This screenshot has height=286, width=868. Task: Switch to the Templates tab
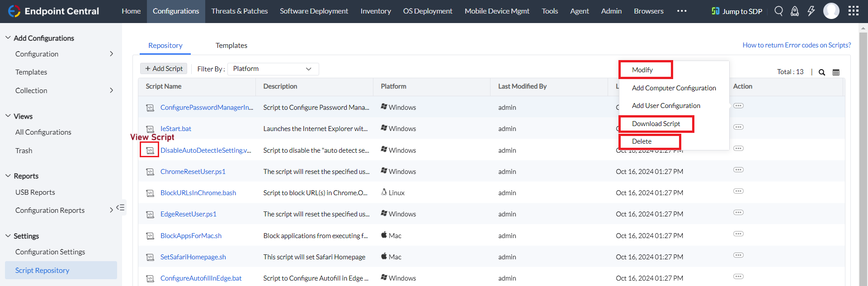(231, 46)
